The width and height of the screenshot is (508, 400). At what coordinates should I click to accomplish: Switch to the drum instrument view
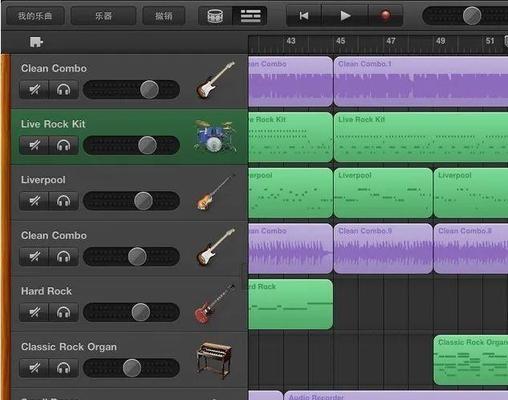point(215,16)
